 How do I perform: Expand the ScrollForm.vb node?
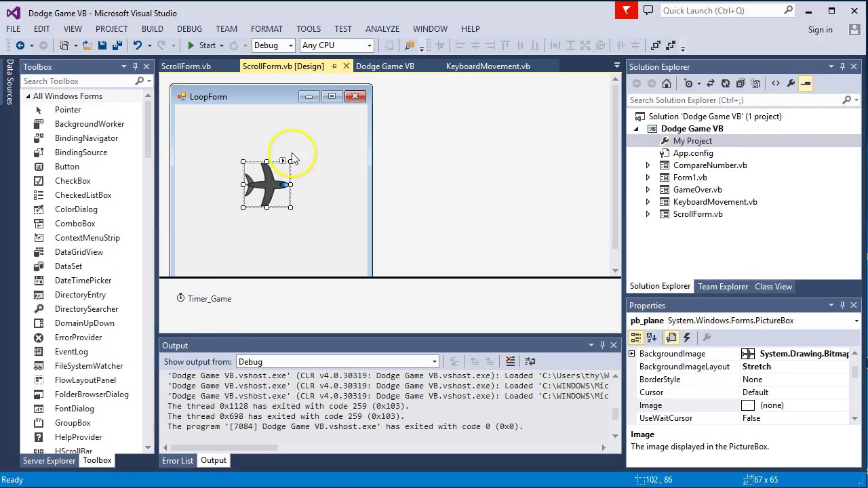click(647, 214)
